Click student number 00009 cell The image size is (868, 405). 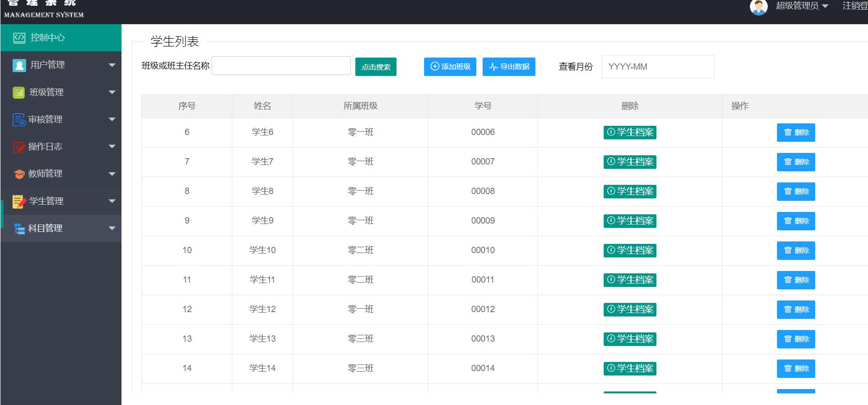(483, 221)
